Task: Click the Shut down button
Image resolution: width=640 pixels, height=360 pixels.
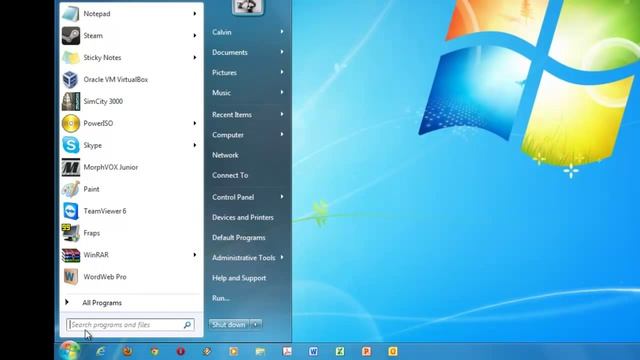Action: [x=229, y=324]
